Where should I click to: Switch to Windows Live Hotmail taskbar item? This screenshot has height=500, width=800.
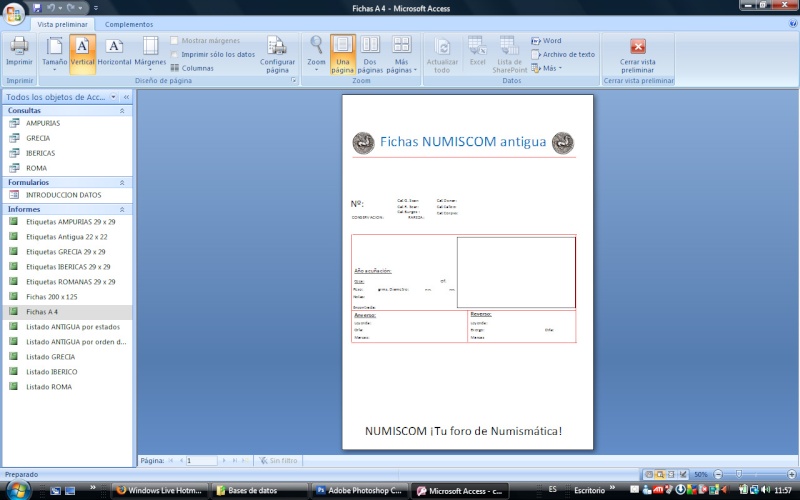[160, 491]
